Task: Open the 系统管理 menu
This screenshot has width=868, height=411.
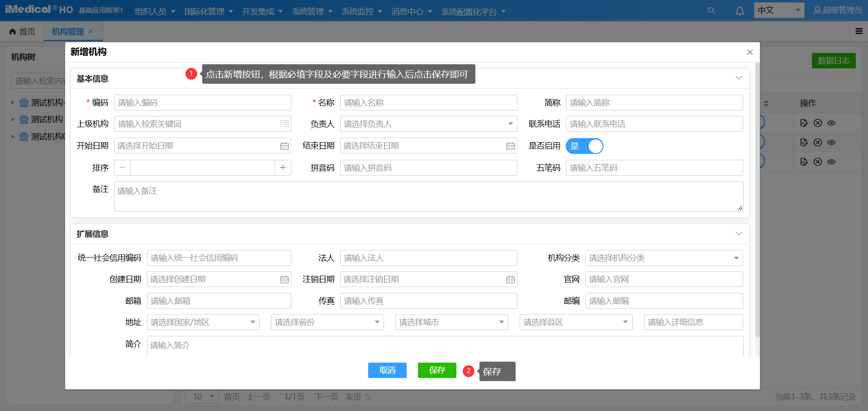Action: click(x=312, y=11)
